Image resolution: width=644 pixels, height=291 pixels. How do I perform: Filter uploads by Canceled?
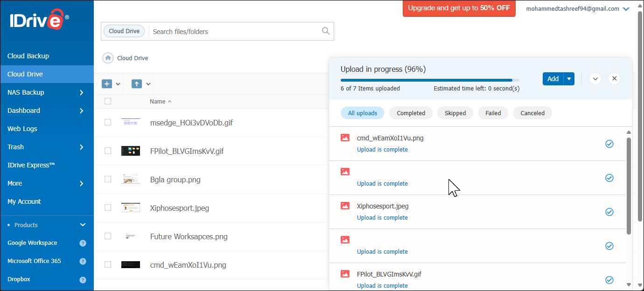click(x=532, y=113)
